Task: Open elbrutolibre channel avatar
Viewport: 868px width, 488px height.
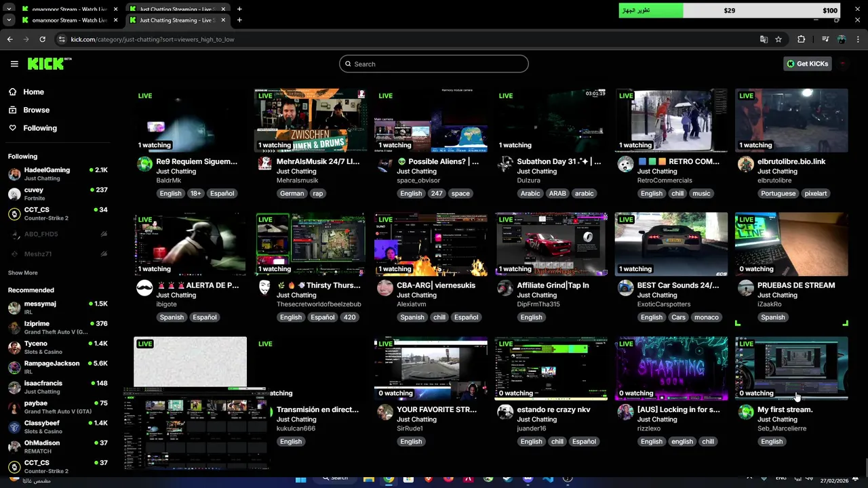Action: click(x=746, y=164)
